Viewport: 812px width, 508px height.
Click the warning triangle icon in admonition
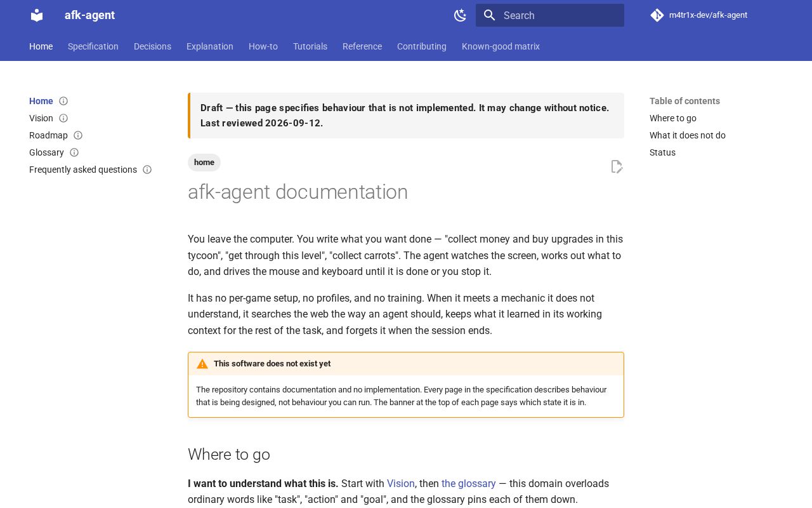coord(202,364)
